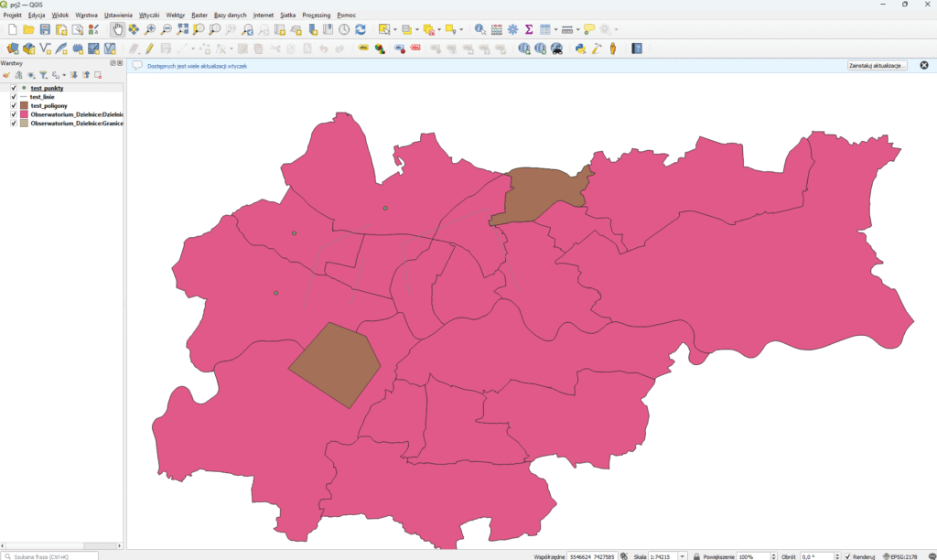Open the Skala scale dropdown
Viewport: 937px width, 560px height.
[x=682, y=555]
